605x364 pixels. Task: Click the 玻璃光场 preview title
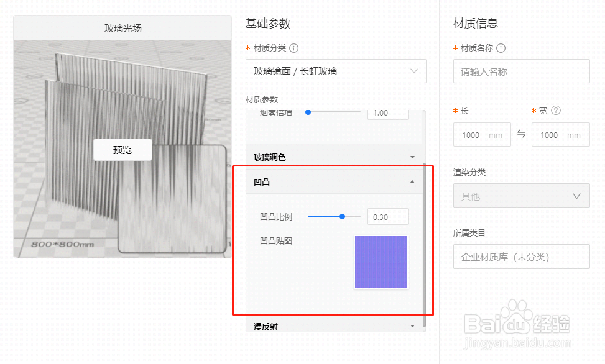coord(122,28)
